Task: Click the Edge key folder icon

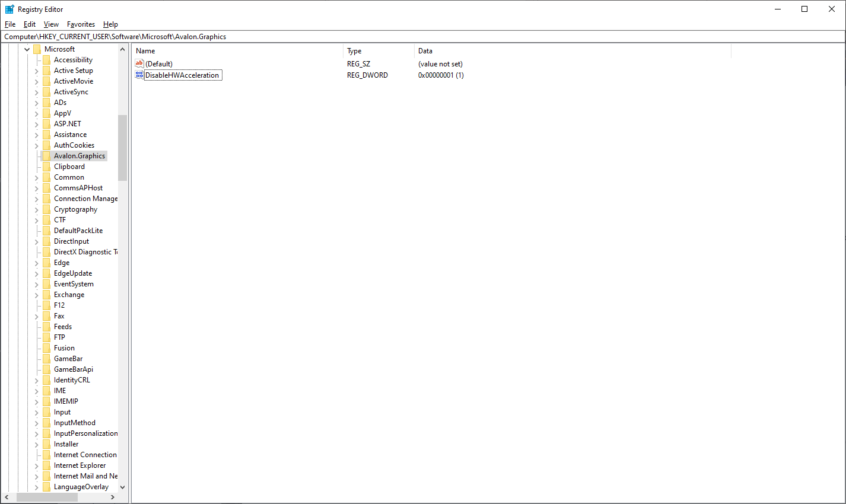Action: tap(46, 263)
